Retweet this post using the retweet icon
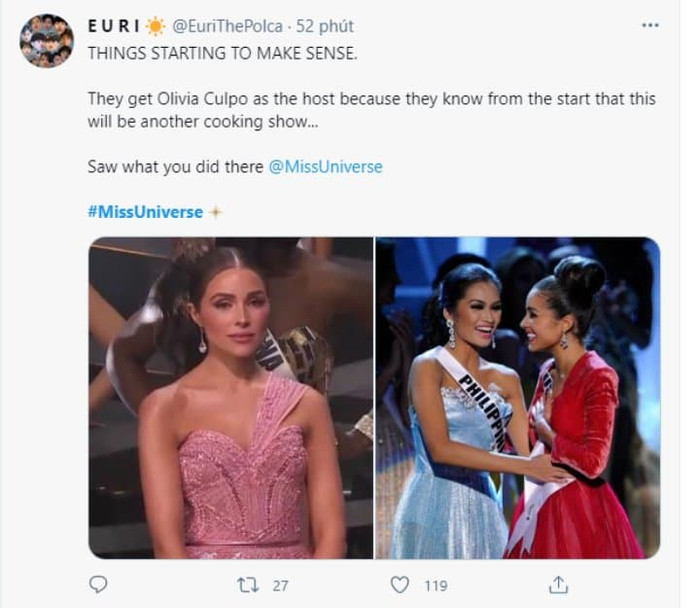This screenshot has height=608, width=700. [x=248, y=585]
